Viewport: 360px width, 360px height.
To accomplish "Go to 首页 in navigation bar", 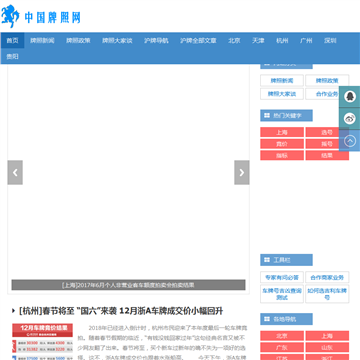I will click(12, 41).
